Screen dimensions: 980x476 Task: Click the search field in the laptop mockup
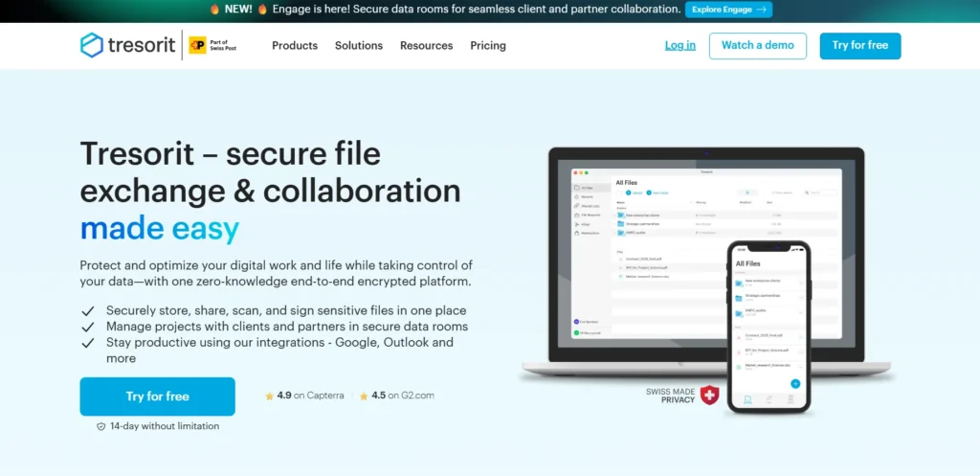820,193
